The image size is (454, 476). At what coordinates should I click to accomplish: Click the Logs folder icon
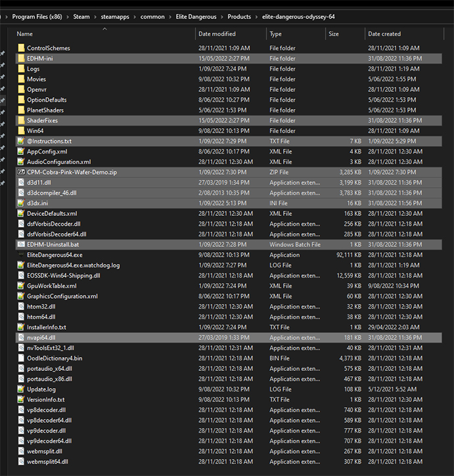[21, 68]
